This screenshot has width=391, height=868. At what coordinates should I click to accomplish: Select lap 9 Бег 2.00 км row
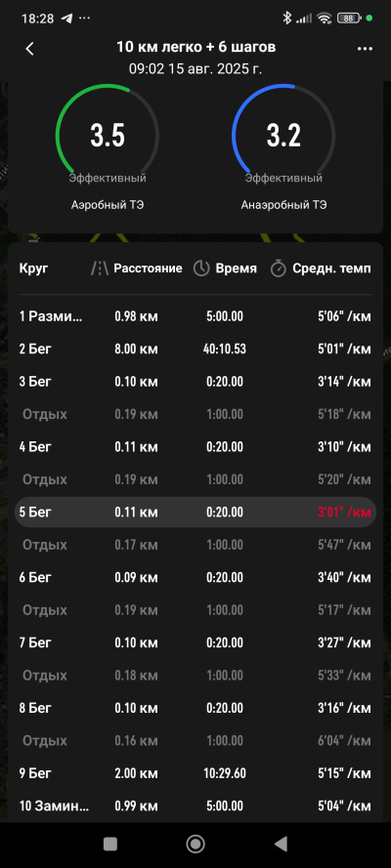(195, 773)
